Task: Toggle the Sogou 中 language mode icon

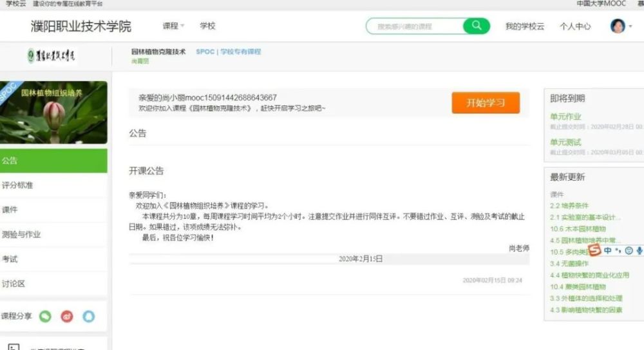Action: point(608,250)
